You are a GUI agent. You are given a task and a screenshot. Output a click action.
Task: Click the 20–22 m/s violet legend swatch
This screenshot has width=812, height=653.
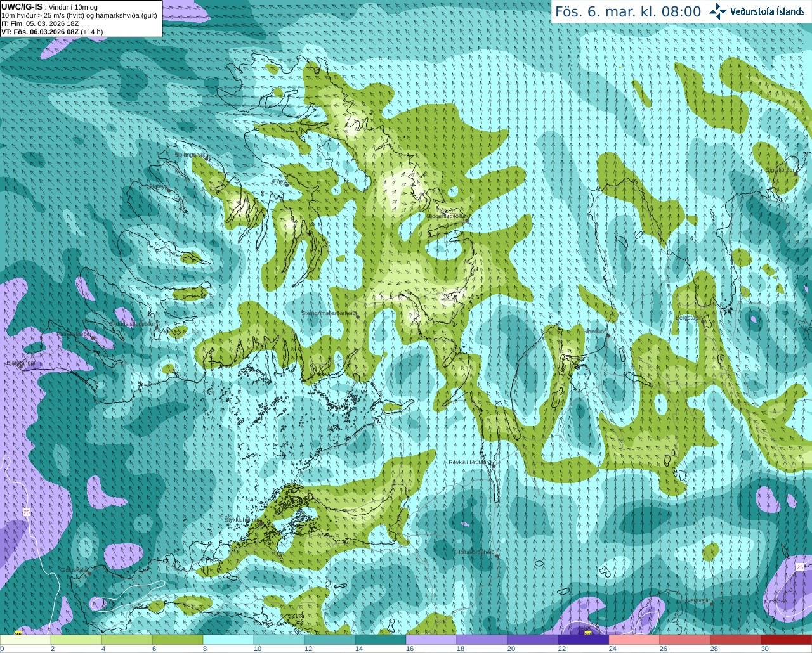coord(533,640)
